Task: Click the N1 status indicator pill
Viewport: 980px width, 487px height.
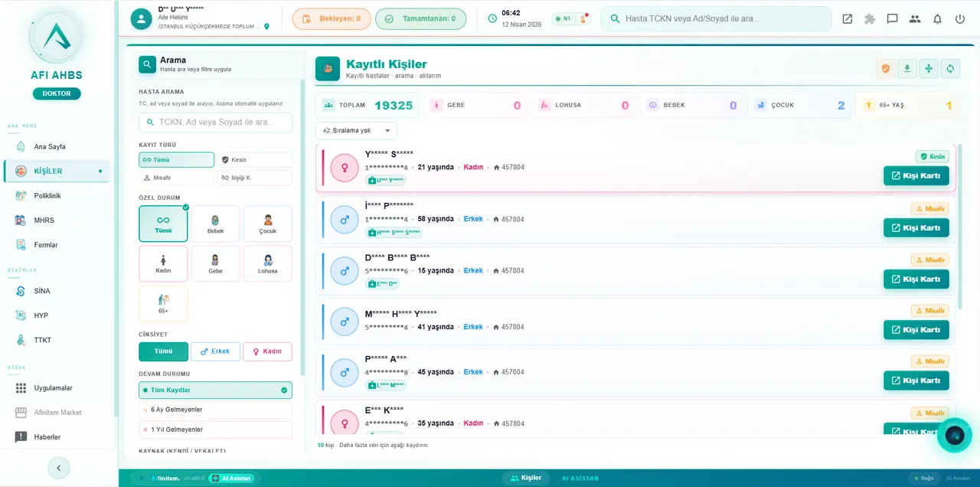Action: pyautogui.click(x=571, y=18)
